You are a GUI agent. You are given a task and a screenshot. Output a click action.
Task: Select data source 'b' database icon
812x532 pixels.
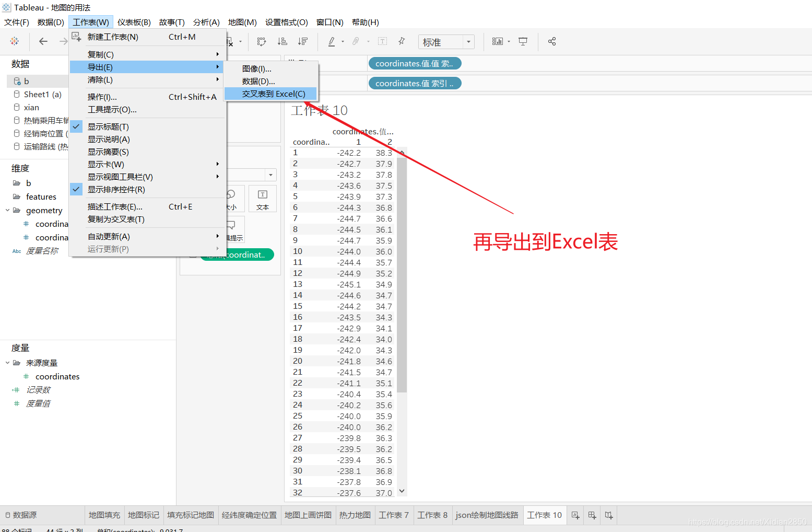coord(17,81)
